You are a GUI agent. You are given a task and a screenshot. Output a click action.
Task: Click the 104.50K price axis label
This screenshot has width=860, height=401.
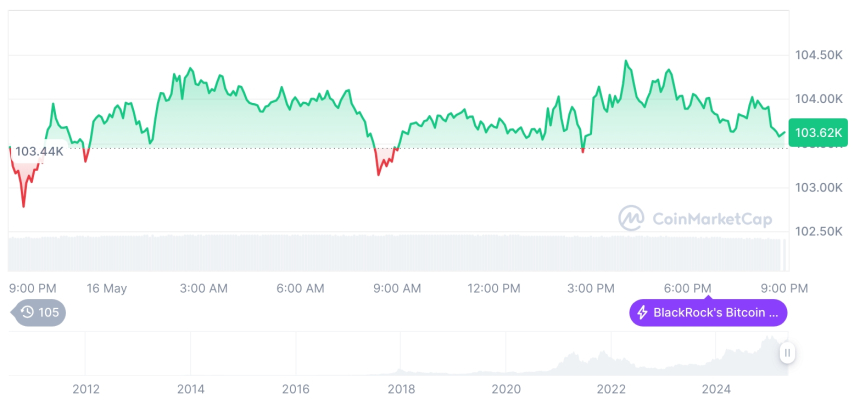point(816,54)
